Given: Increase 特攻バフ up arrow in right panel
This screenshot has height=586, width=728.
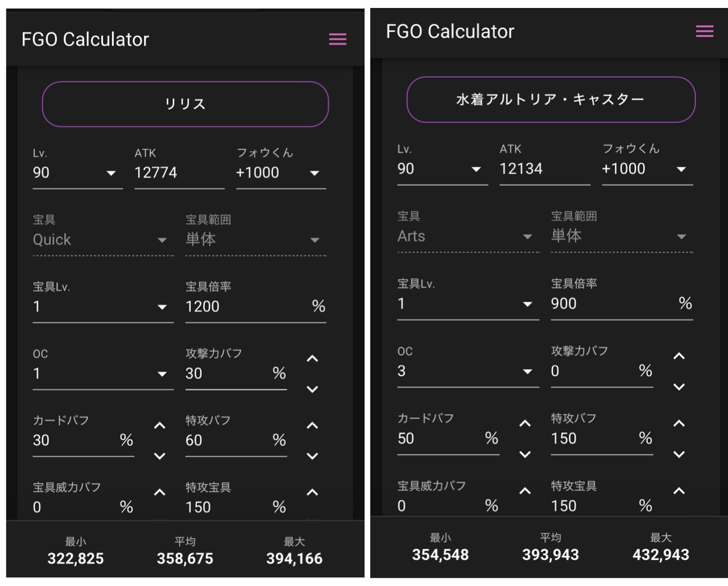Looking at the screenshot, I should click(x=679, y=423).
